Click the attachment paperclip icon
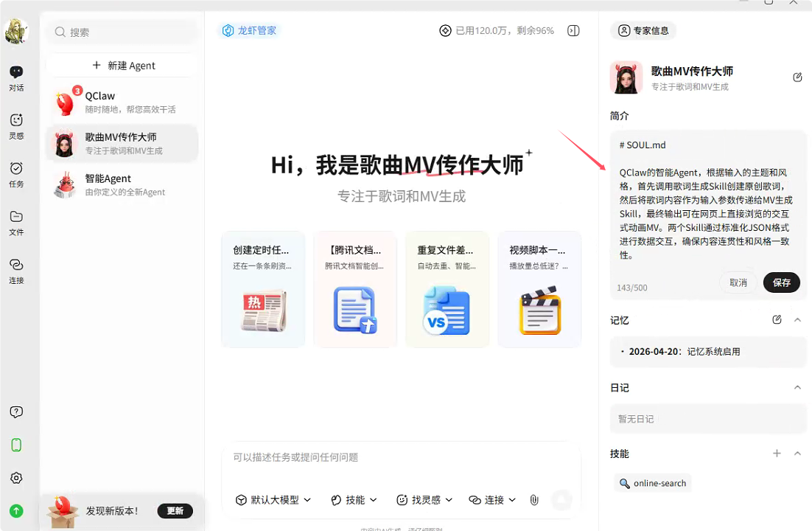The image size is (812, 531). (534, 500)
